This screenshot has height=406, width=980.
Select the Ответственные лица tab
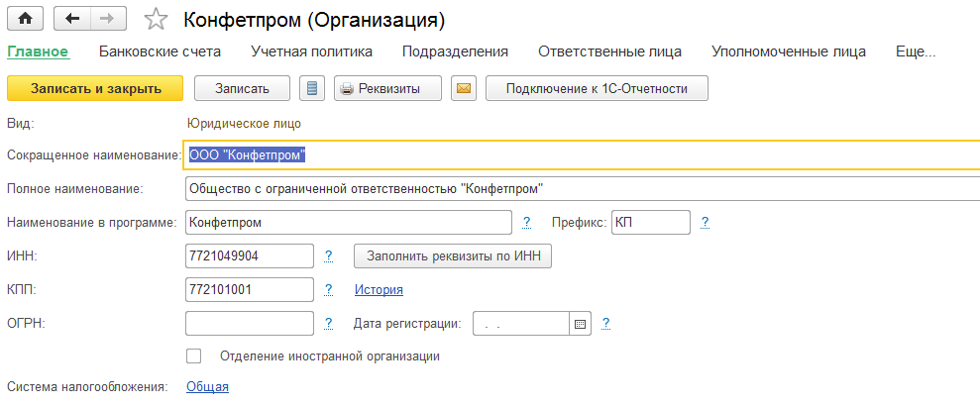[x=610, y=51]
